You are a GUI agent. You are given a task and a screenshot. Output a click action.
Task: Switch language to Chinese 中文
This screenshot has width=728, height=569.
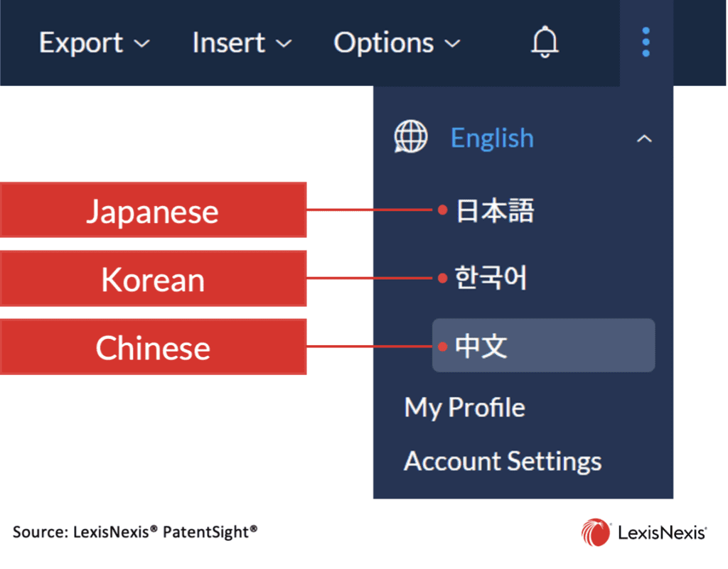pos(543,345)
